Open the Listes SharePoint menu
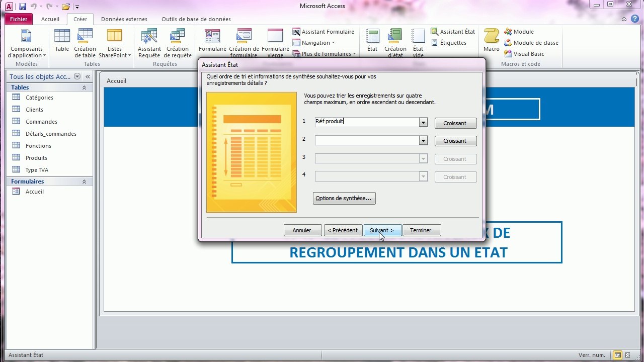The width and height of the screenshot is (644, 362). click(115, 44)
